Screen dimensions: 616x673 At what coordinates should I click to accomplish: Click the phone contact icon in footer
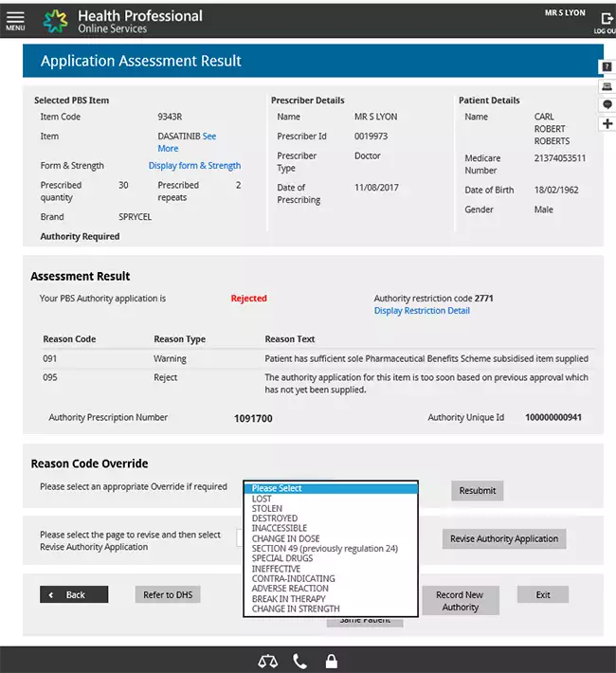[299, 661]
